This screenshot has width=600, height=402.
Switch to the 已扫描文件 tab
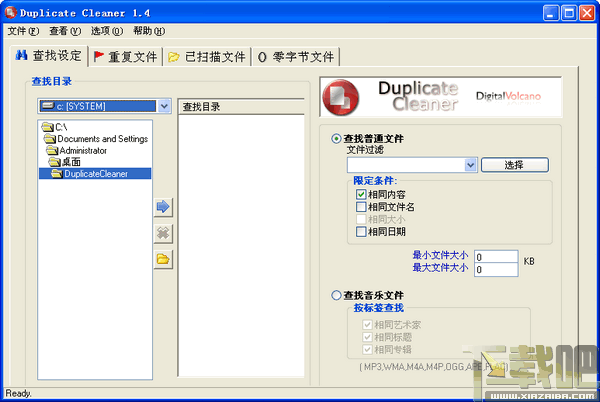(207, 57)
